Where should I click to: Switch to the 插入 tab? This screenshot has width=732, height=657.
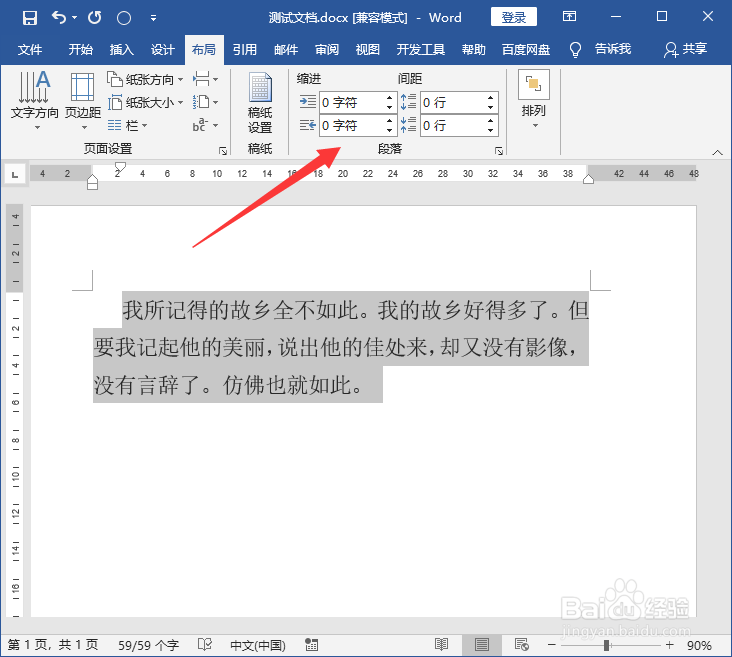(121, 49)
